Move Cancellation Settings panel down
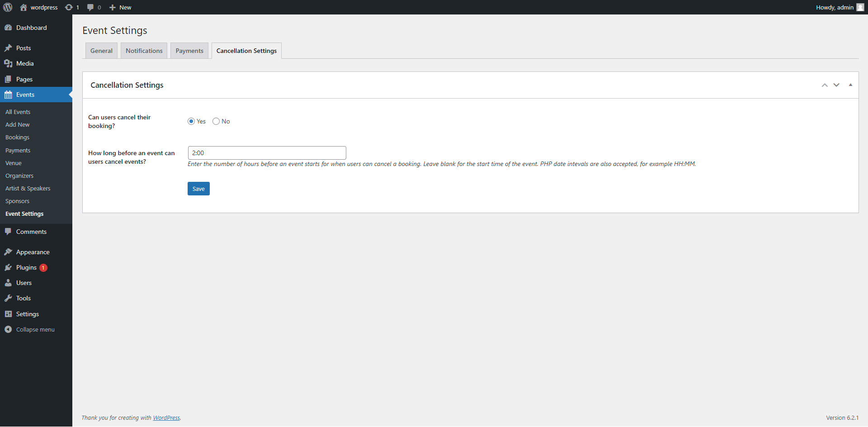 tap(836, 85)
